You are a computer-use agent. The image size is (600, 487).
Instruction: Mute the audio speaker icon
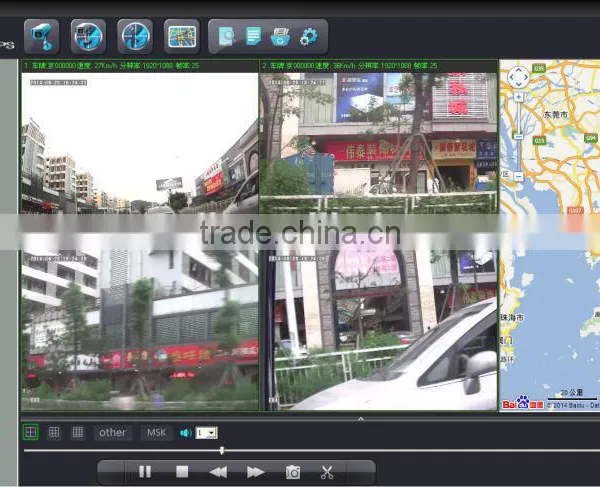tap(186, 433)
